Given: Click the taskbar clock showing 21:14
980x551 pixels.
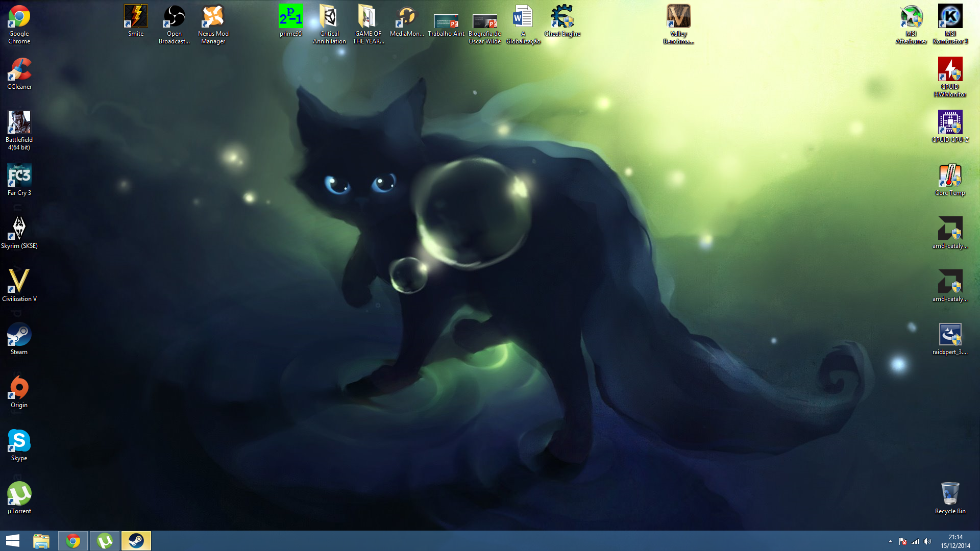Looking at the screenshot, I should [955, 541].
